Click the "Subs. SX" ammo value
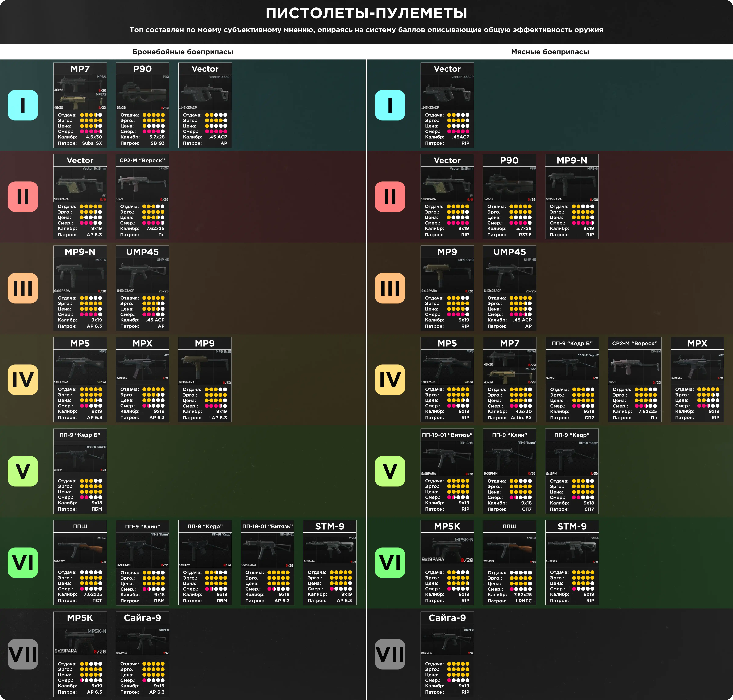733x700 pixels. (92, 143)
